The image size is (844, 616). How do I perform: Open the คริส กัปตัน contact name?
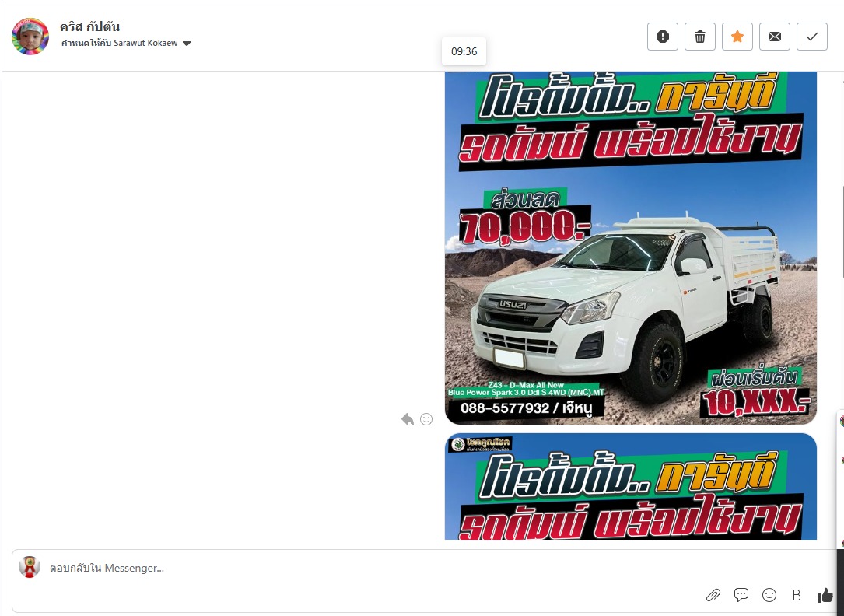pos(89,27)
